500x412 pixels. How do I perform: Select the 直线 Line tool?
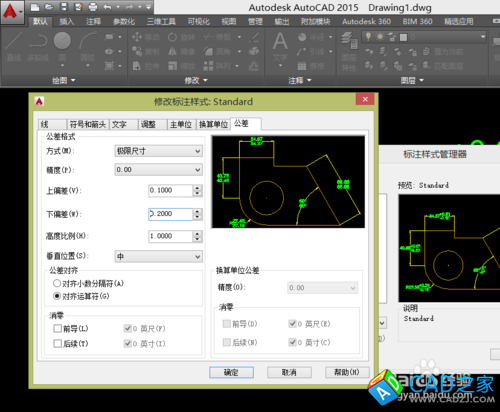coord(14,47)
